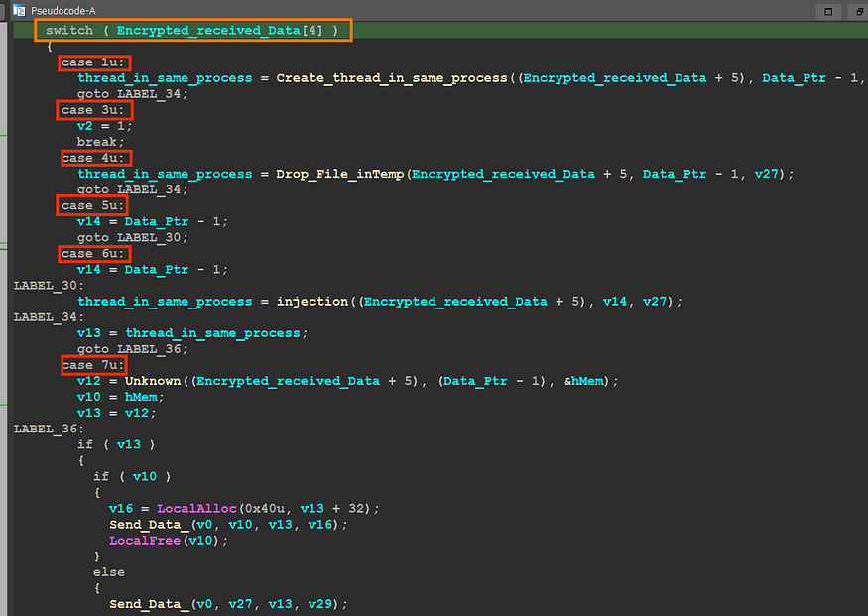Click the Unknown function name

153,381
